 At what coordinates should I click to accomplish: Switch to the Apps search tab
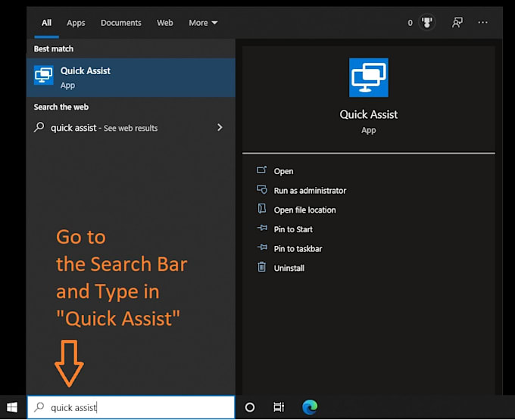click(76, 23)
